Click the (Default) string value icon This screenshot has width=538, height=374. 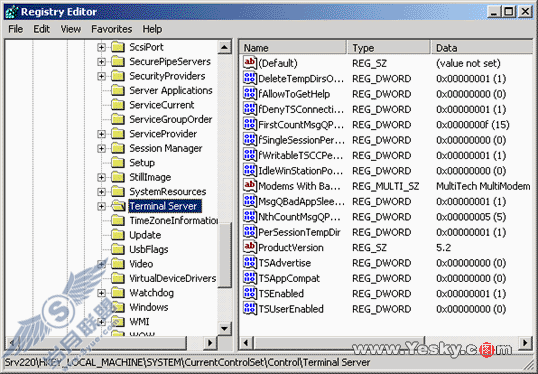pyautogui.click(x=250, y=62)
